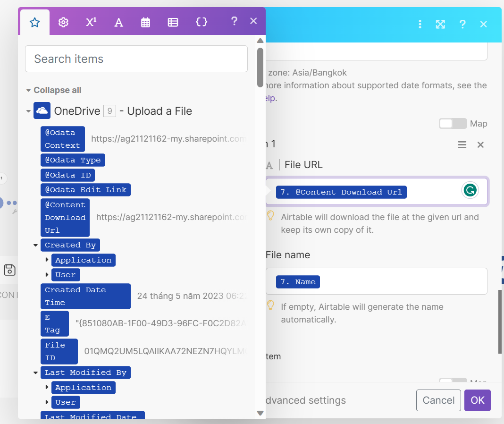The image size is (504, 424).
Task: Open the math functions tab
Action: point(91,23)
